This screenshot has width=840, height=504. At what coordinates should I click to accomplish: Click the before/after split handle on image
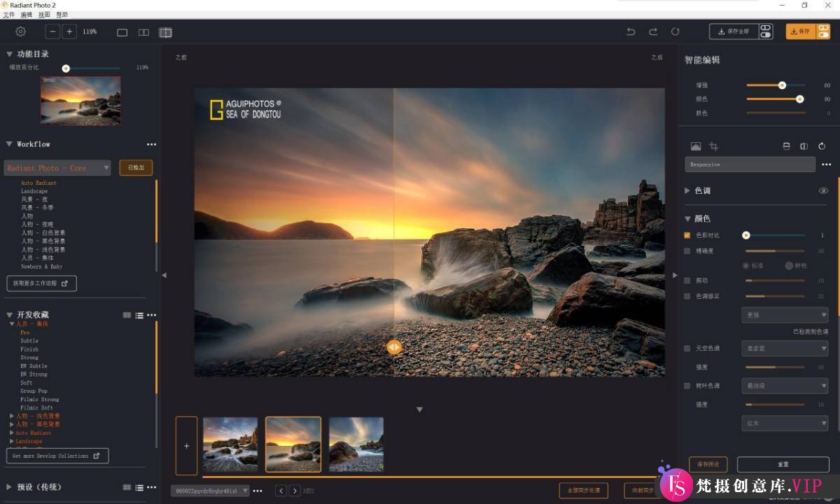394,347
